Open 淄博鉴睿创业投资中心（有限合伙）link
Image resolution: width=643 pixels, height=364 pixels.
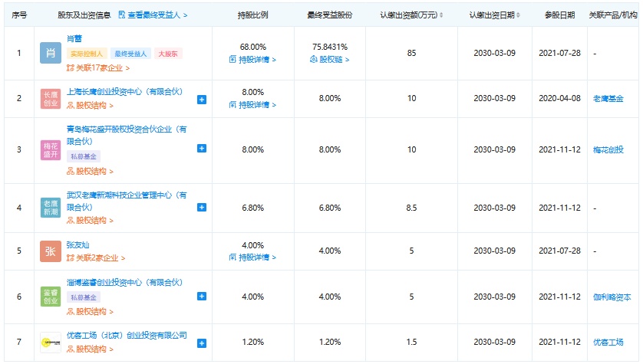click(x=124, y=283)
